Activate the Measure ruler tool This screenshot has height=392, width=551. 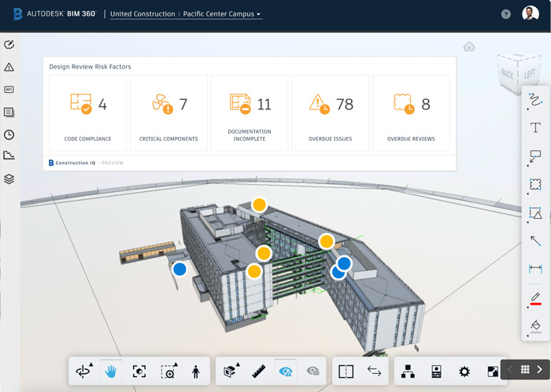click(x=257, y=372)
